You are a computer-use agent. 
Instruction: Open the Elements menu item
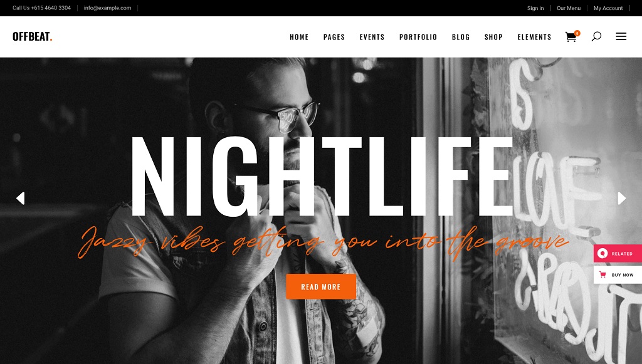(534, 37)
